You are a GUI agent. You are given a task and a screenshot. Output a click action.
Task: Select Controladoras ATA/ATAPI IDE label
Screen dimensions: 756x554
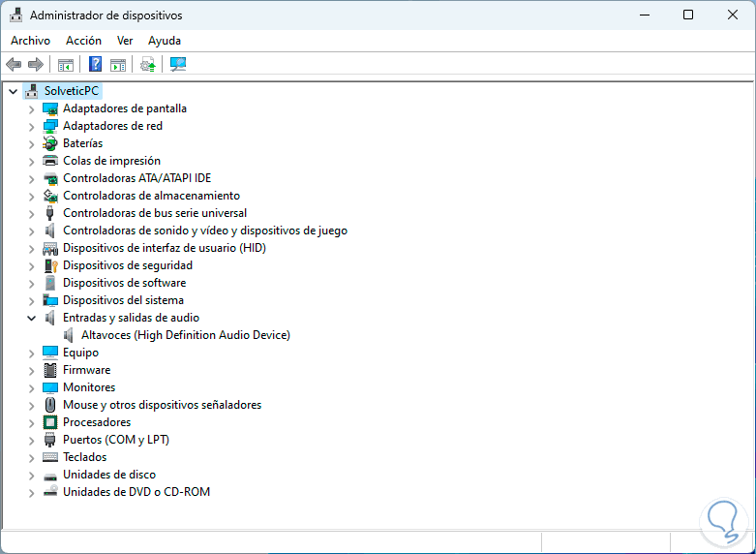pyautogui.click(x=136, y=177)
